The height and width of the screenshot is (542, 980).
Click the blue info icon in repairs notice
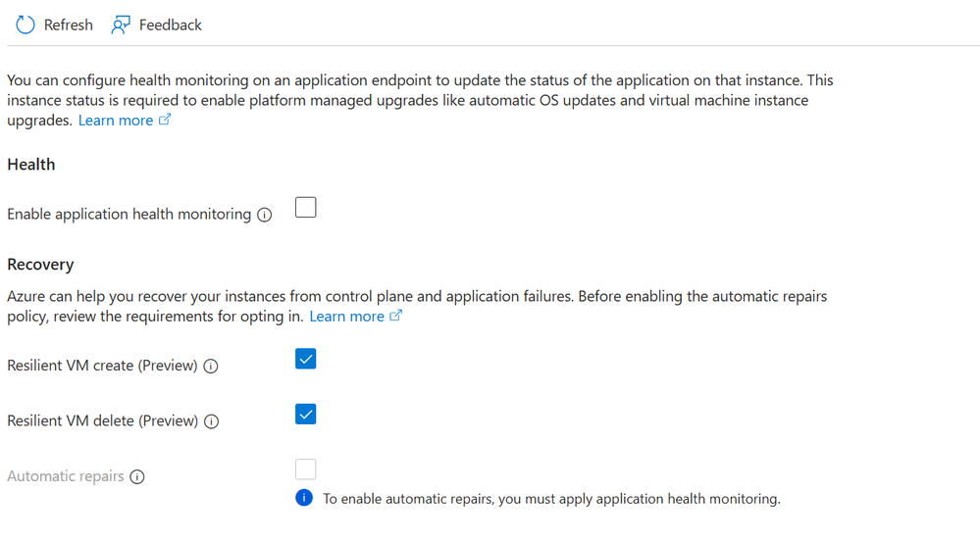(304, 498)
